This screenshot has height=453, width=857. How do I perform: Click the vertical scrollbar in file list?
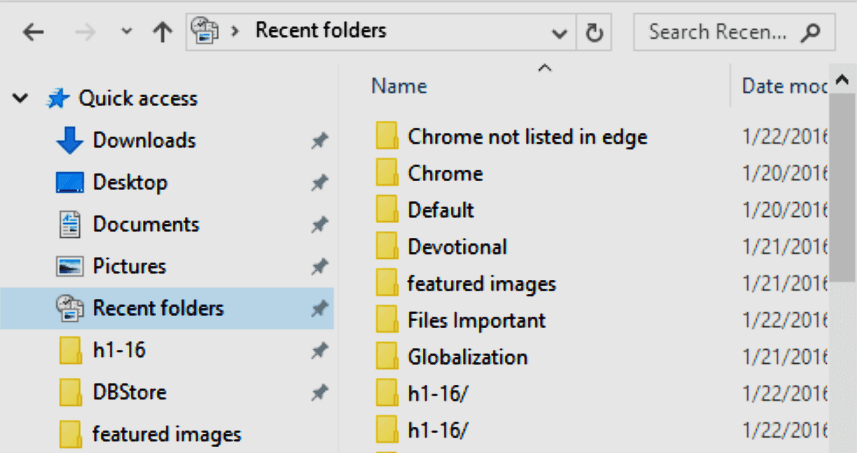click(x=842, y=200)
